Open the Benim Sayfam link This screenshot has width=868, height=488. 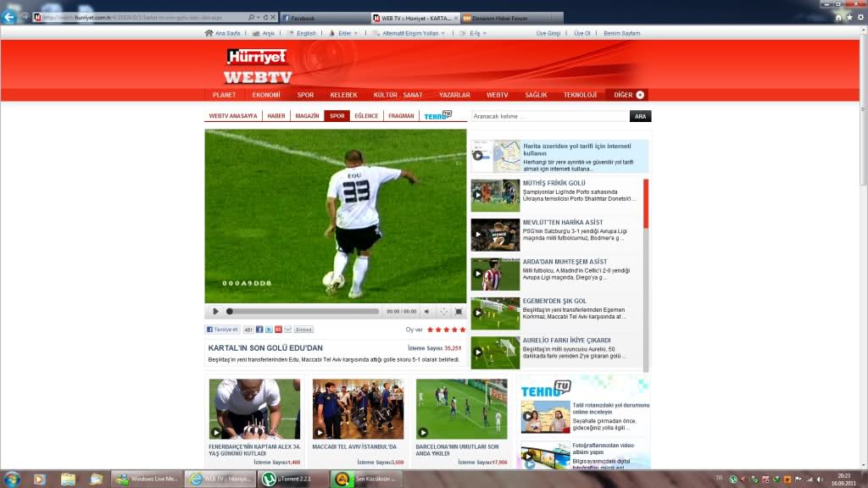coord(621,33)
